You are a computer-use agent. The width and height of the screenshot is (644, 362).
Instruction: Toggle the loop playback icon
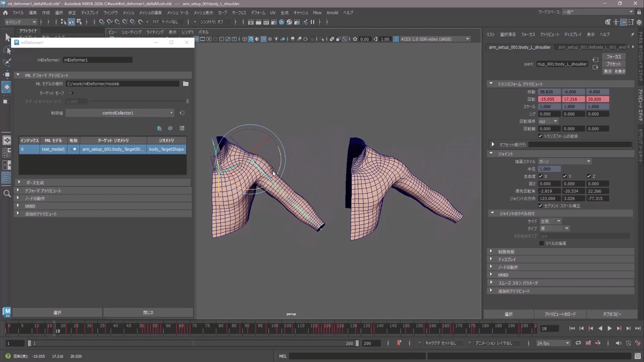coord(578,343)
